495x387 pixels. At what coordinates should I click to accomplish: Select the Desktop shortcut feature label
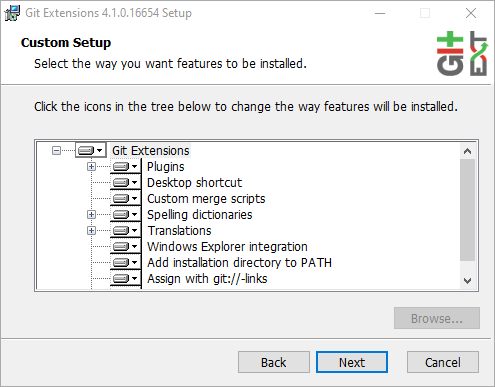(x=194, y=183)
